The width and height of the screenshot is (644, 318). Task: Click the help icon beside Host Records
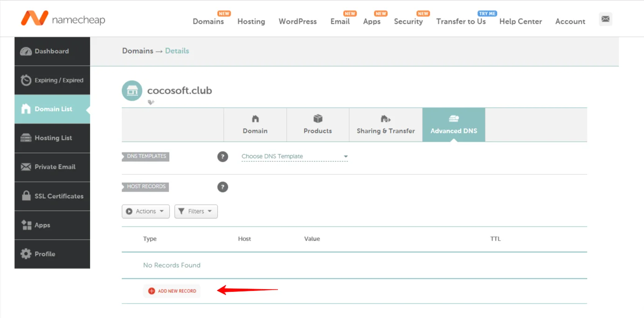click(223, 187)
